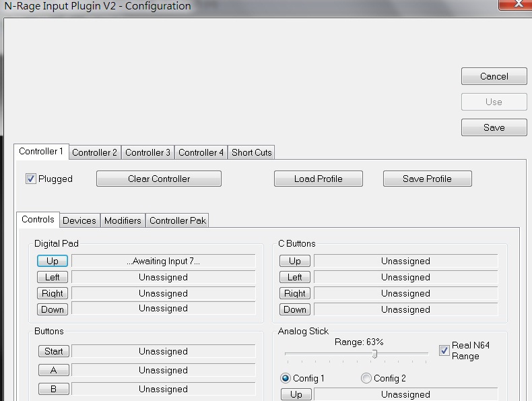The image size is (532, 401).
Task: Click Unassigned field next to Digital Pad Left
Action: coord(164,277)
